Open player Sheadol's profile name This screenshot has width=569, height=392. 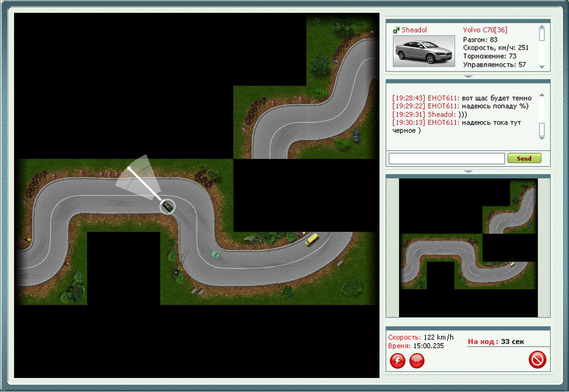pos(414,30)
